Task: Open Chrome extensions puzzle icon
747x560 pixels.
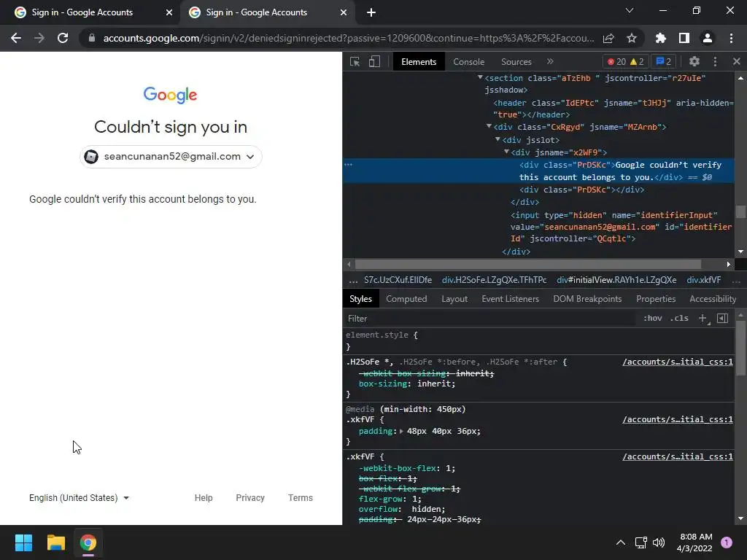Action: 660,38
